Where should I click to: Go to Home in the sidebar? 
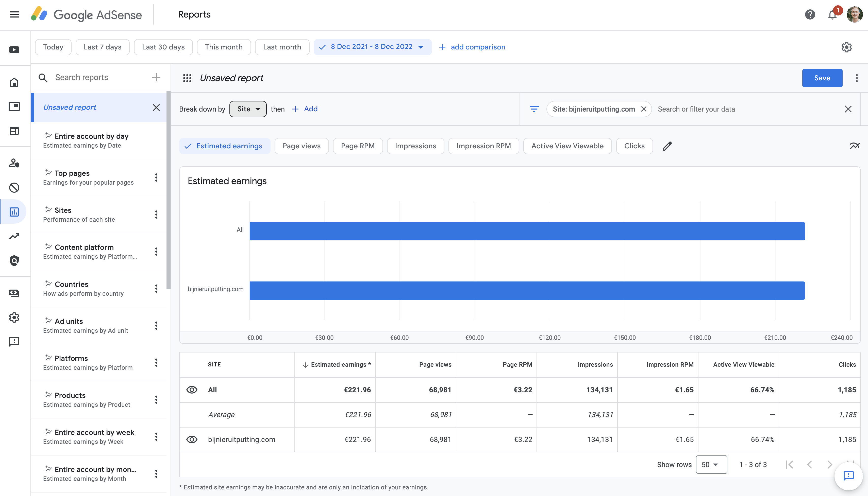[x=14, y=82]
